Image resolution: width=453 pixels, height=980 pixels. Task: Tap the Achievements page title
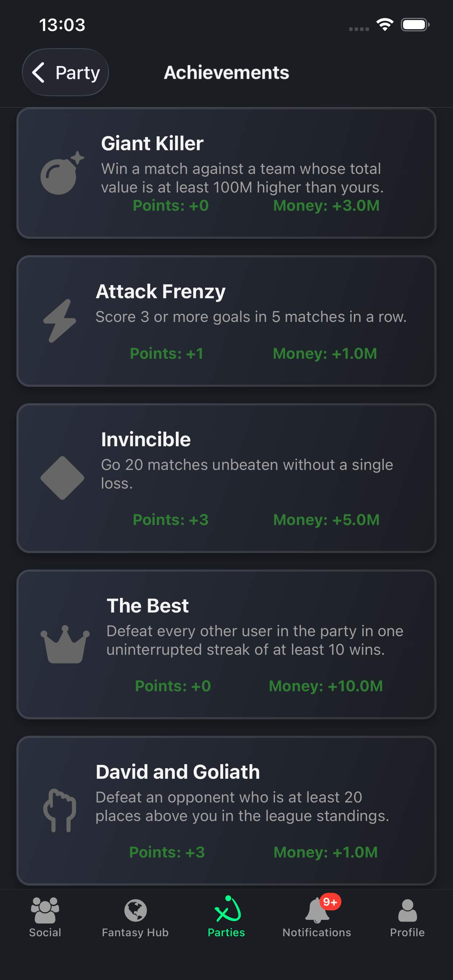pyautogui.click(x=226, y=72)
